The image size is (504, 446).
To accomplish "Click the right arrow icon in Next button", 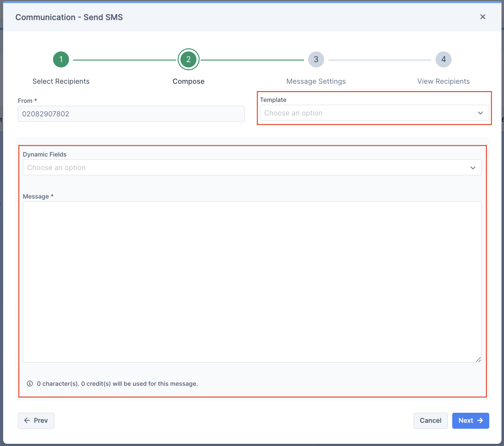I will click(x=480, y=421).
